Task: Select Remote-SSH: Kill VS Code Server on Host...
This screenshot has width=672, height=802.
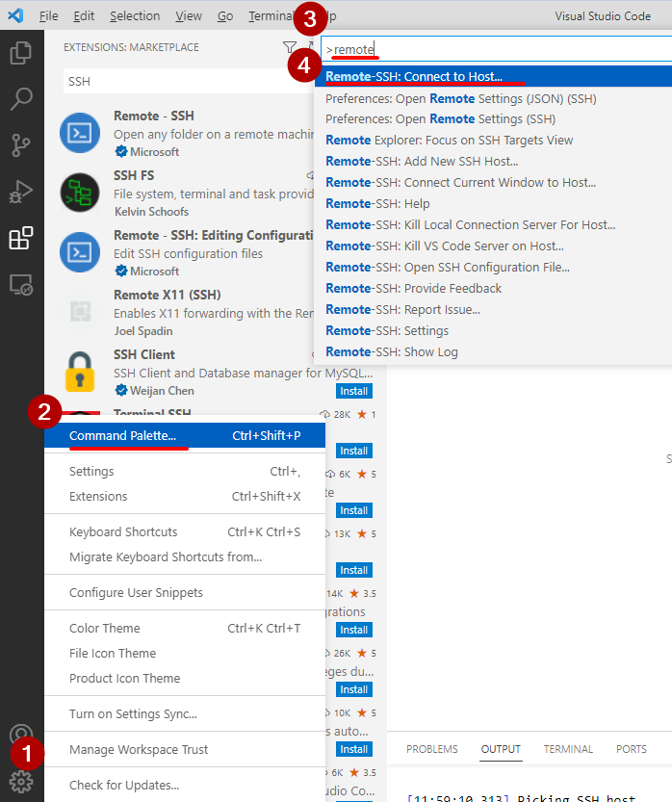Action: [x=493, y=246]
